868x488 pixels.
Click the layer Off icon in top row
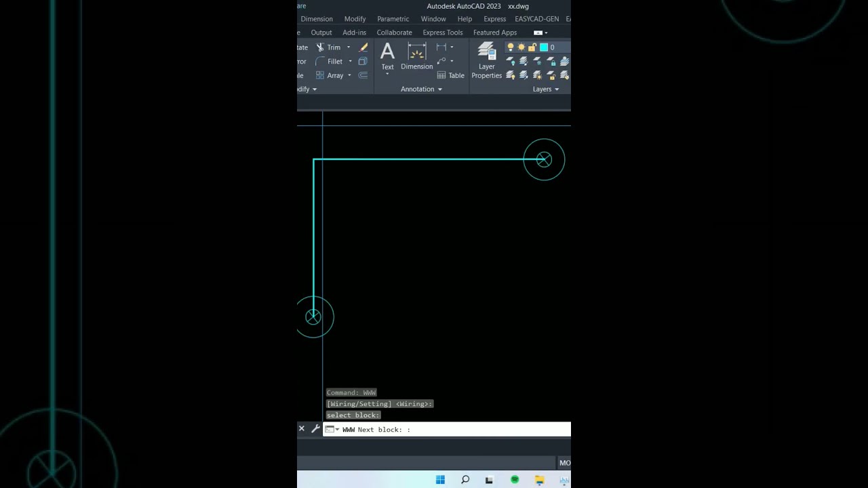511,61
